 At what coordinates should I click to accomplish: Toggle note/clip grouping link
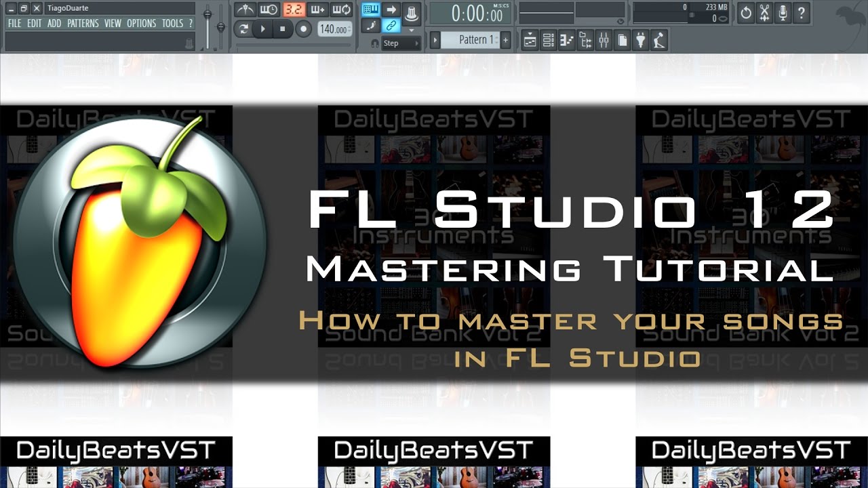[391, 26]
